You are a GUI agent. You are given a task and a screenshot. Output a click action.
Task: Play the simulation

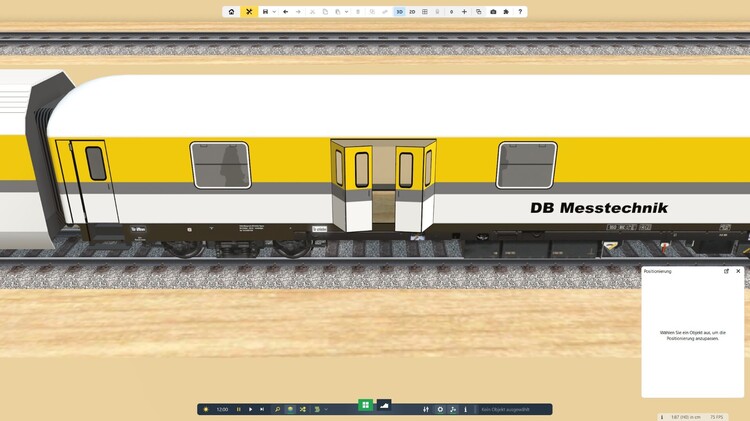point(250,410)
